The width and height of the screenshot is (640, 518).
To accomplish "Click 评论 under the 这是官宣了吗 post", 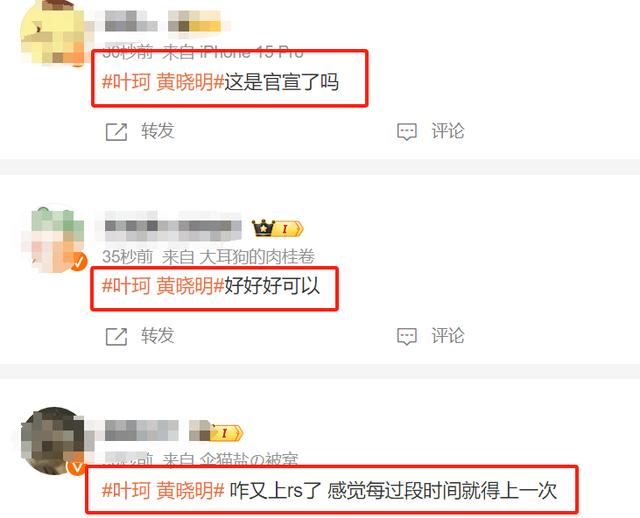I will click(x=448, y=131).
